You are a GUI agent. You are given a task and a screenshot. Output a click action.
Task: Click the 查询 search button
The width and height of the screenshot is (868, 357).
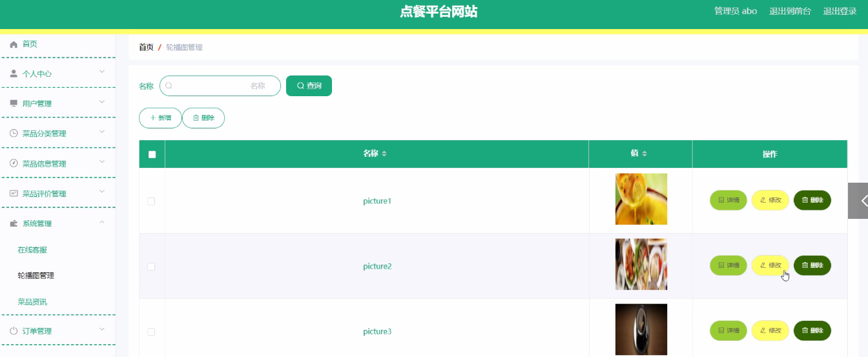pos(309,86)
